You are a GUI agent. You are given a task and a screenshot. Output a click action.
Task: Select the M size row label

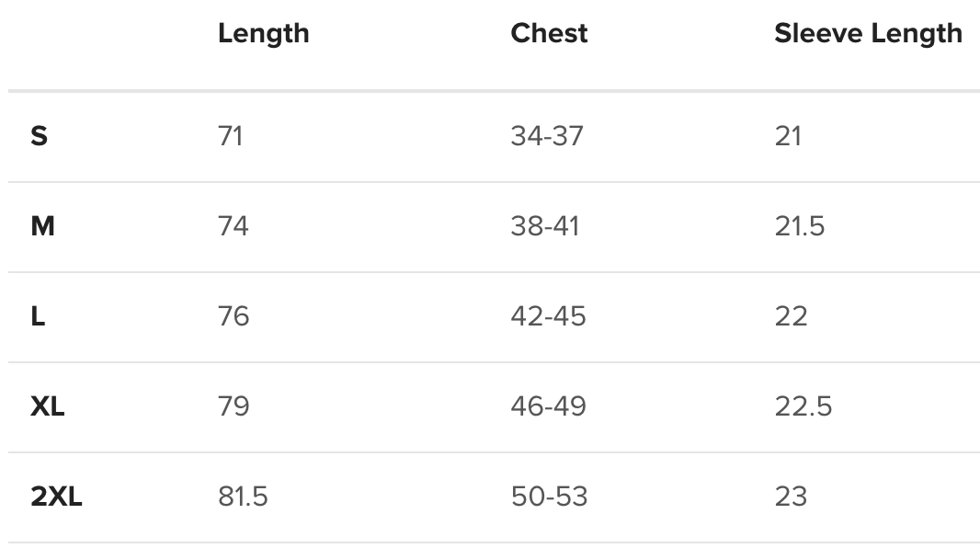coord(42,226)
